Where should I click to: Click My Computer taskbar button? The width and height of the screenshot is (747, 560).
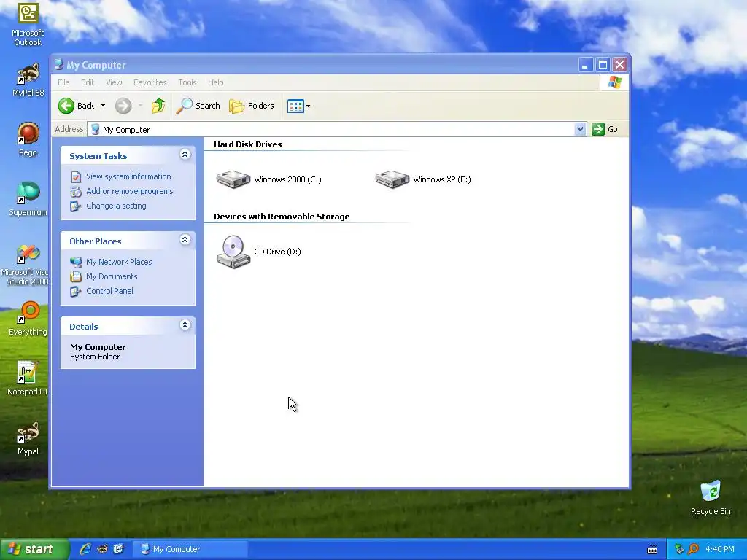coord(190,549)
